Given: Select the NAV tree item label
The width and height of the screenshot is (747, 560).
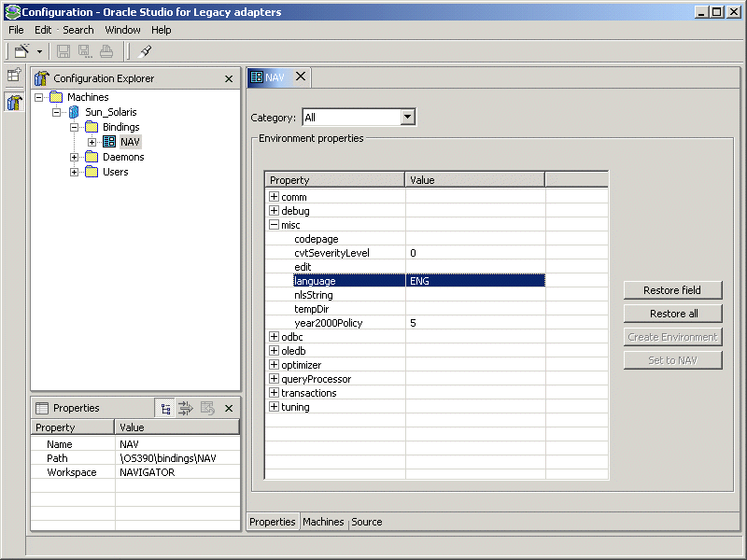Looking at the screenshot, I should [130, 142].
